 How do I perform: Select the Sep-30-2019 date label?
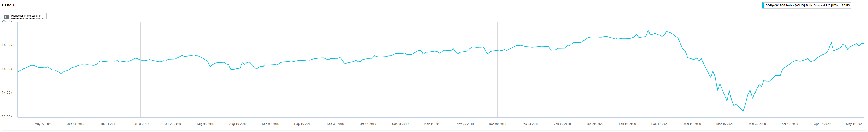click(x=335, y=124)
